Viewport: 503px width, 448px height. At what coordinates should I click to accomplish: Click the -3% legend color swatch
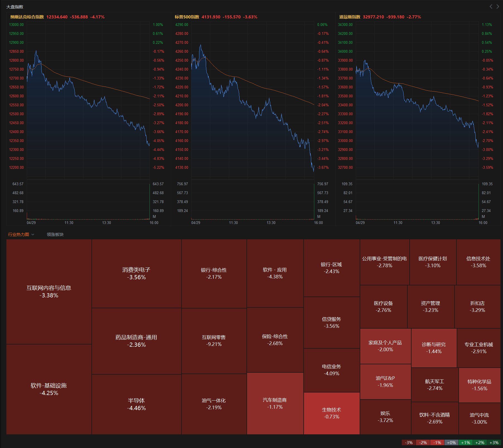point(409,443)
